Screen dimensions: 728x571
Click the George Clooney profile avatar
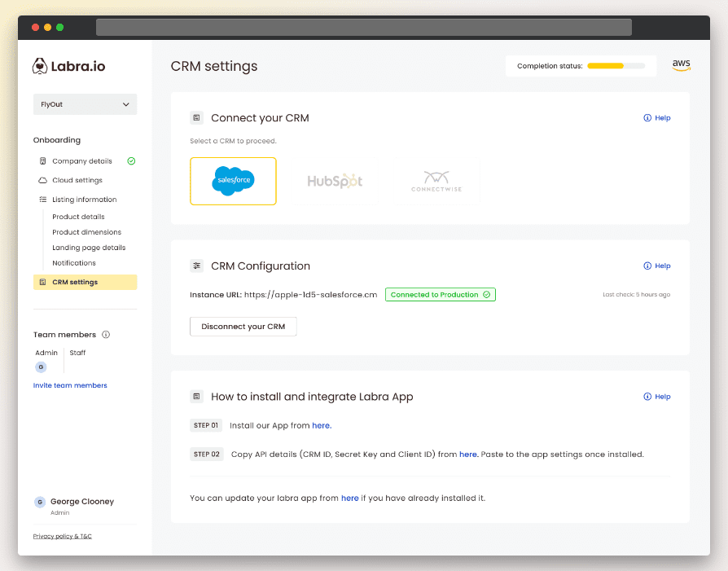point(39,502)
